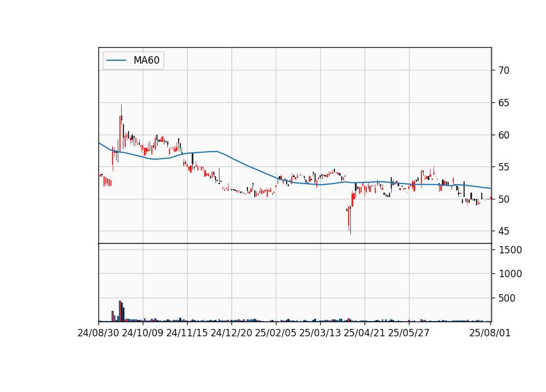The width and height of the screenshot is (546, 392).
Task: Click the date label 25/02/05
Action: coord(276,333)
